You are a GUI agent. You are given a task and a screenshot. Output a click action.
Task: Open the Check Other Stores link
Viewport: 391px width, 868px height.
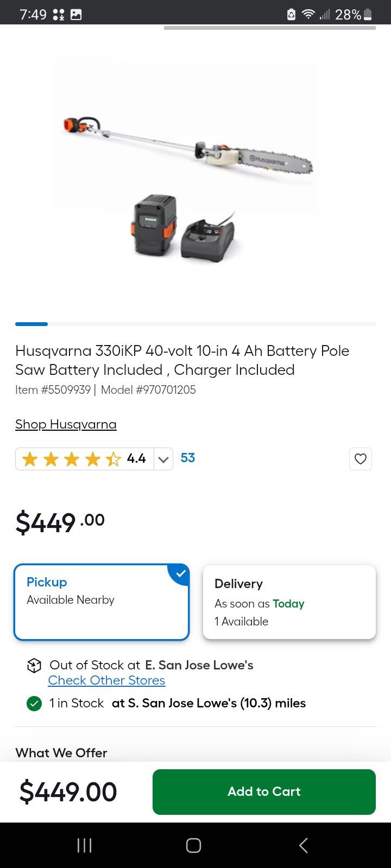pos(106,680)
